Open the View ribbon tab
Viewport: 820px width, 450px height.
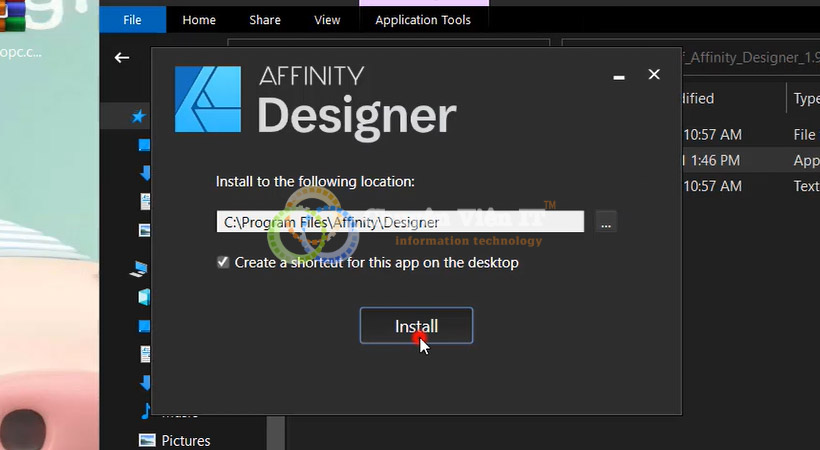click(x=327, y=20)
